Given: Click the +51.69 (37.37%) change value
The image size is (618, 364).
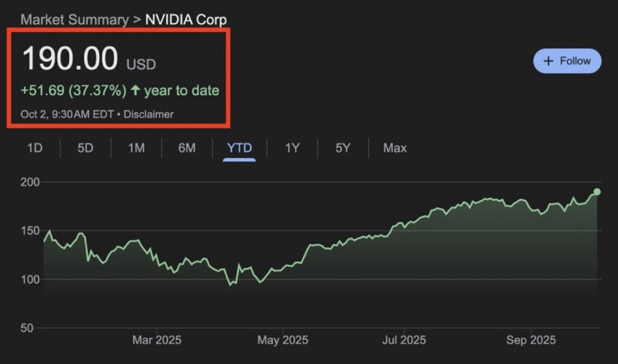Looking at the screenshot, I should [73, 91].
